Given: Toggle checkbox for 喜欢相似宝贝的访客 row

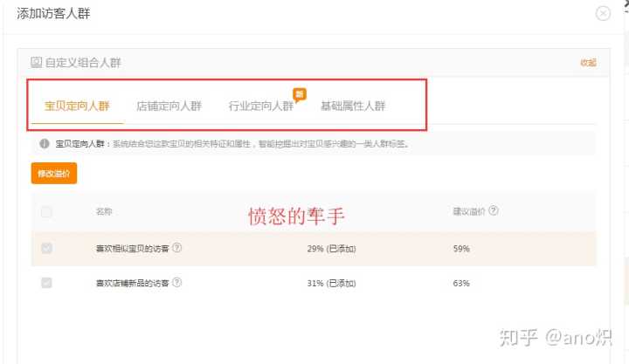Looking at the screenshot, I should 46,248.
